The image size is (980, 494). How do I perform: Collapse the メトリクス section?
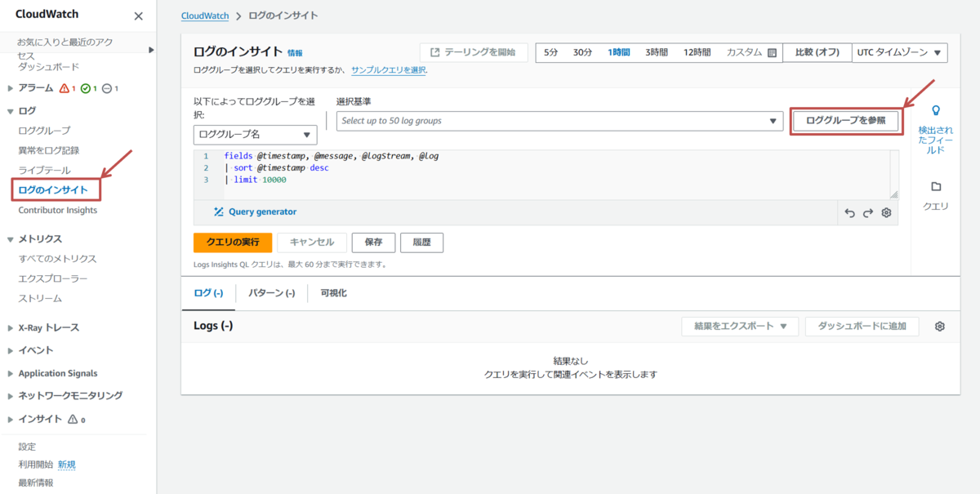(10, 239)
